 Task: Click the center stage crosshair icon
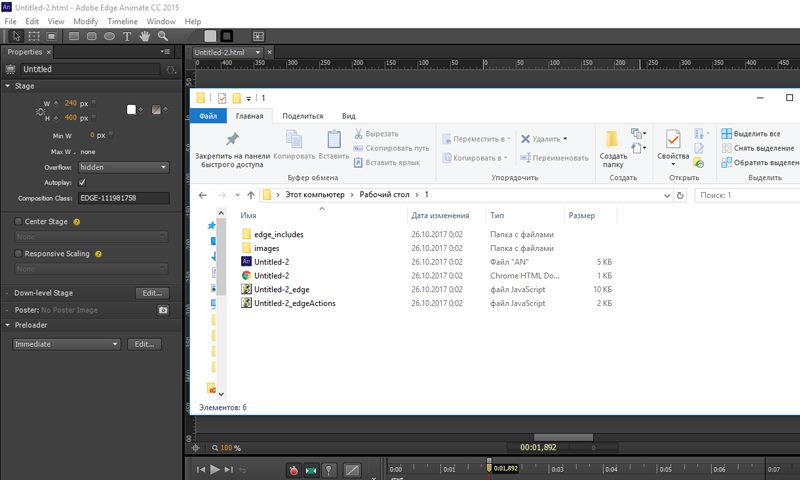click(195, 448)
